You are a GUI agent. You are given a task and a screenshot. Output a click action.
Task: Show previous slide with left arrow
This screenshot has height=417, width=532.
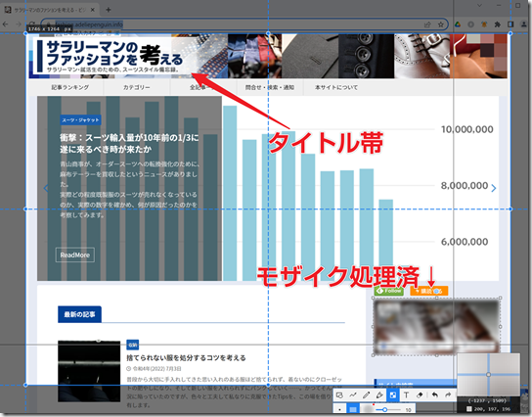tap(46, 188)
